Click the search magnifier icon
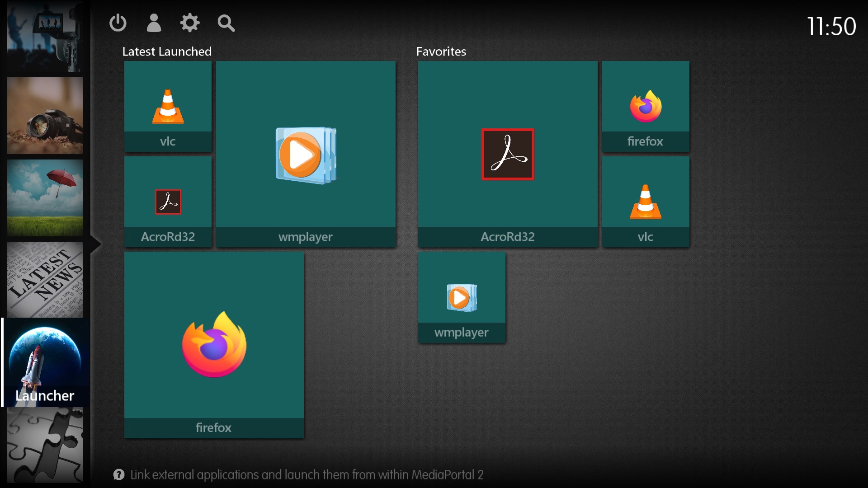 [226, 23]
